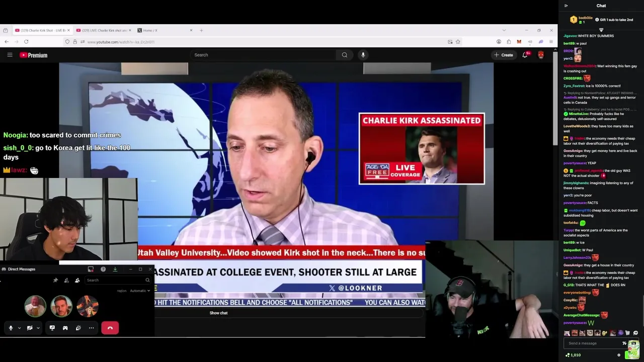Start a Discord activity with controller icon
The image size is (644, 362).
65,328
